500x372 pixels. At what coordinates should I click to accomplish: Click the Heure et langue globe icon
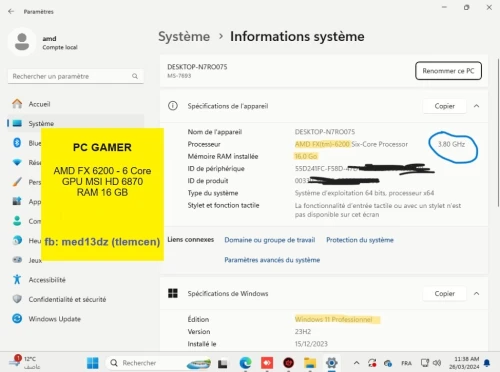tap(17, 240)
